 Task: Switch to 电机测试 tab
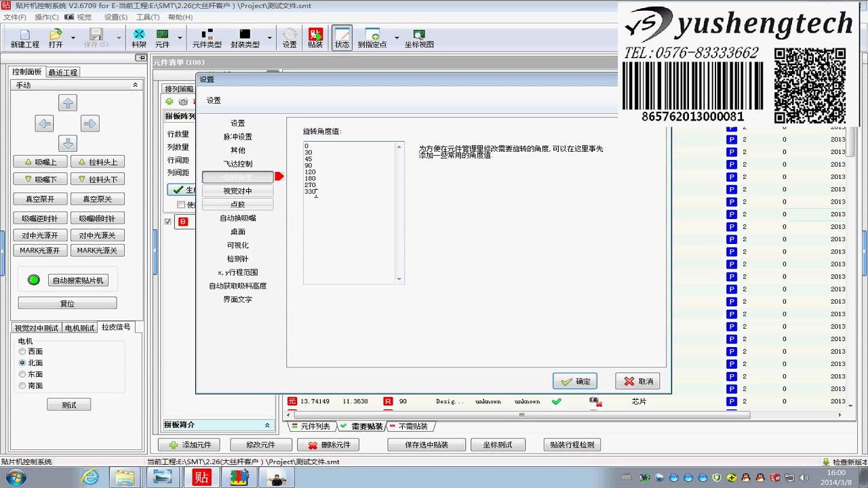pyautogui.click(x=79, y=328)
